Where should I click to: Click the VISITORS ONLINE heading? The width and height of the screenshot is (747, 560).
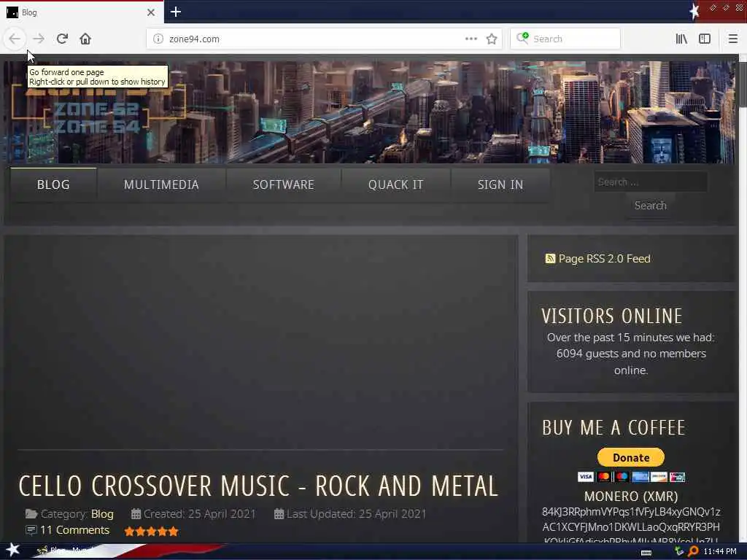(612, 316)
